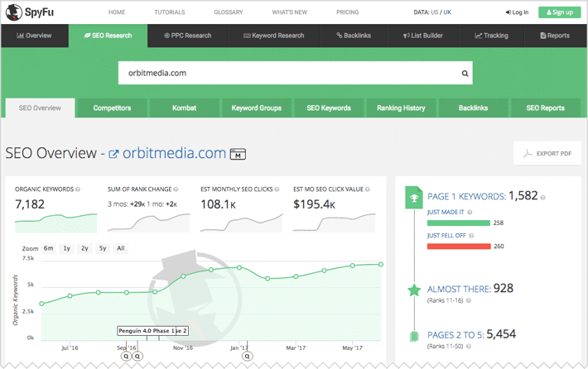Open the Overview section in main navigation
The width and height of the screenshot is (588, 369).
tap(34, 36)
